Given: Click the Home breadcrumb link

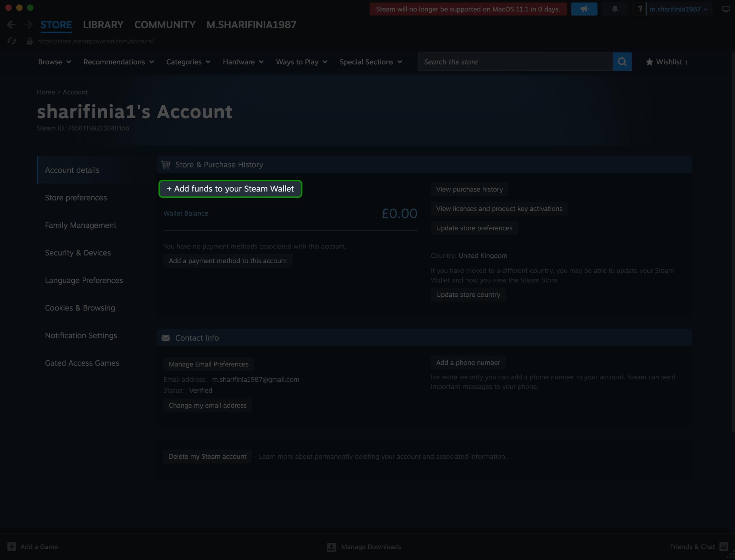Looking at the screenshot, I should click(46, 92).
